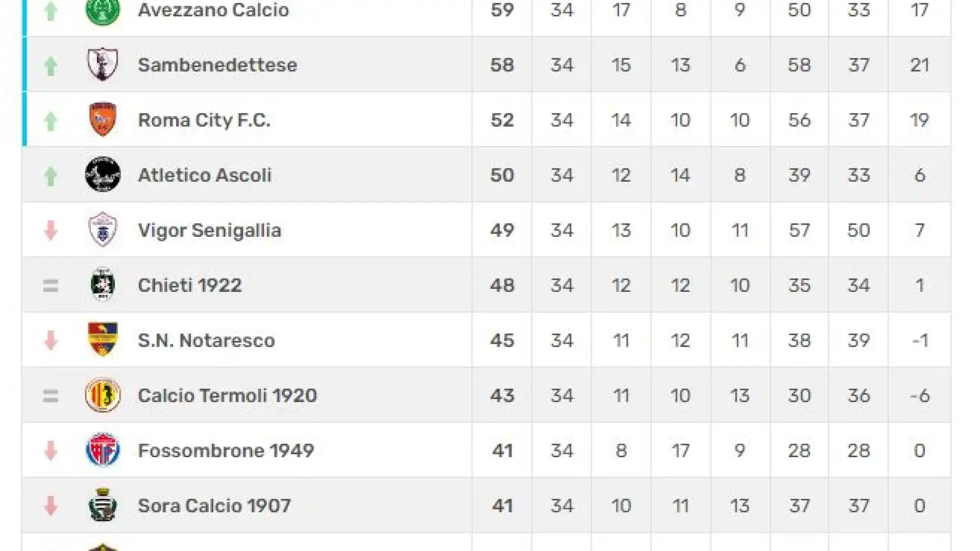The width and height of the screenshot is (980, 551).
Task: Click Sambenedettese points value 58
Action: coord(502,65)
